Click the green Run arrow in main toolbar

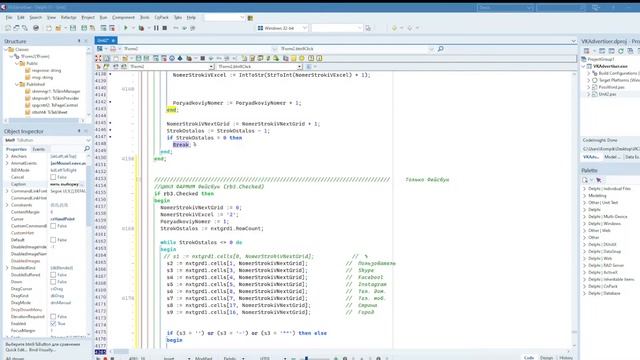[x=126, y=28]
